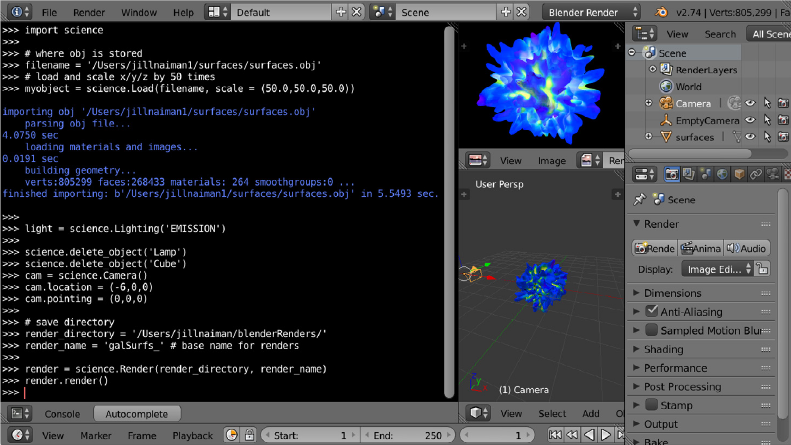Open the All Scenes display dropdown

click(768, 34)
